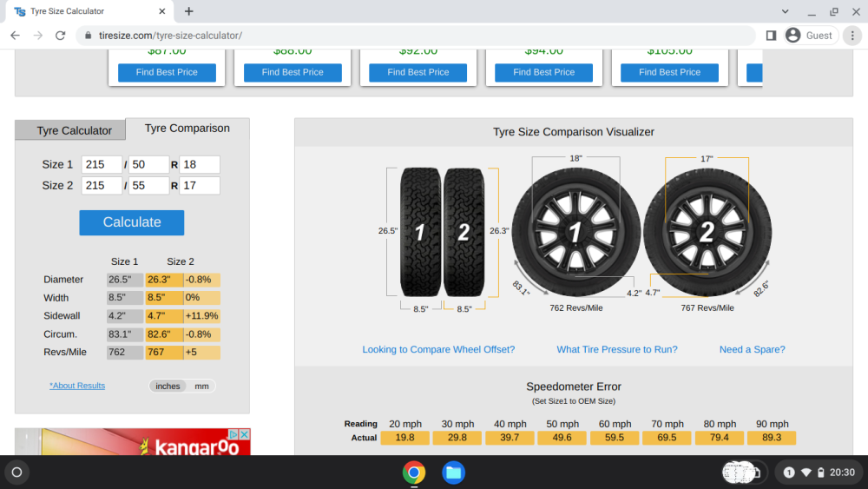Image resolution: width=868 pixels, height=489 pixels.
Task: Click the Diameter -0.8% difference cell
Action: [201, 280]
